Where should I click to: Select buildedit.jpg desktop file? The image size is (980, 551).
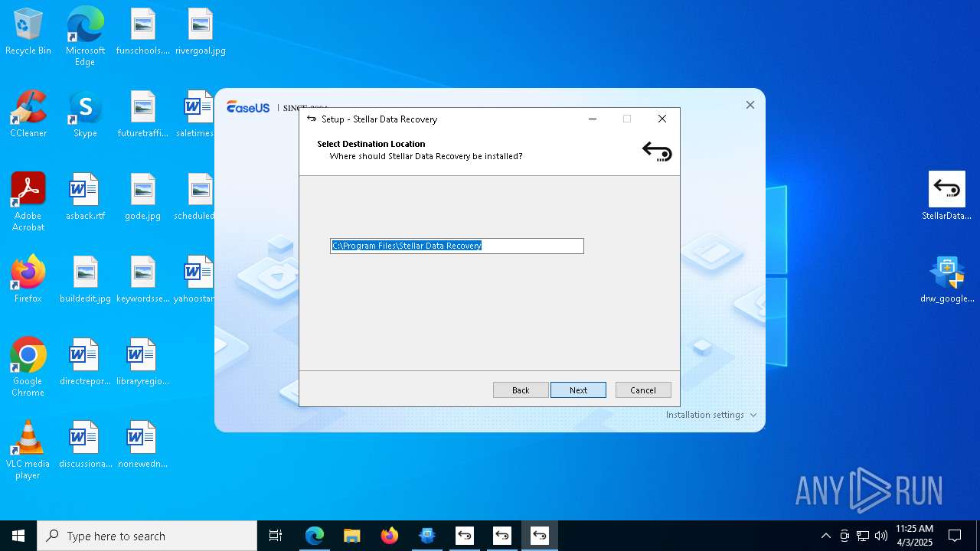point(85,280)
